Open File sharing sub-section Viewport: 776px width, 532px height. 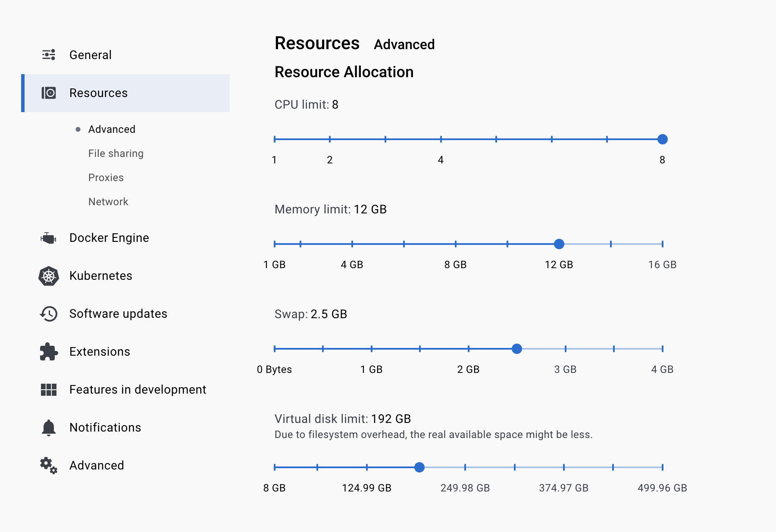(116, 153)
